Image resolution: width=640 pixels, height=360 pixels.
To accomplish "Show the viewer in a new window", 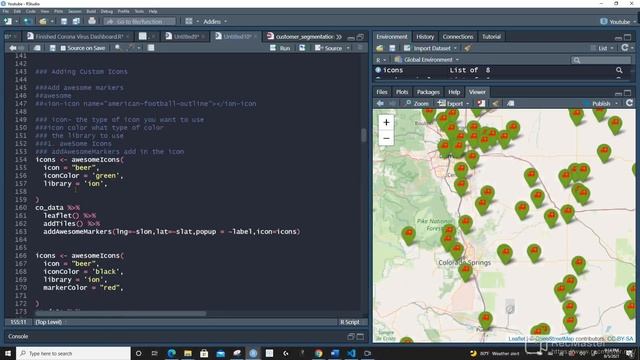I will point(510,103).
